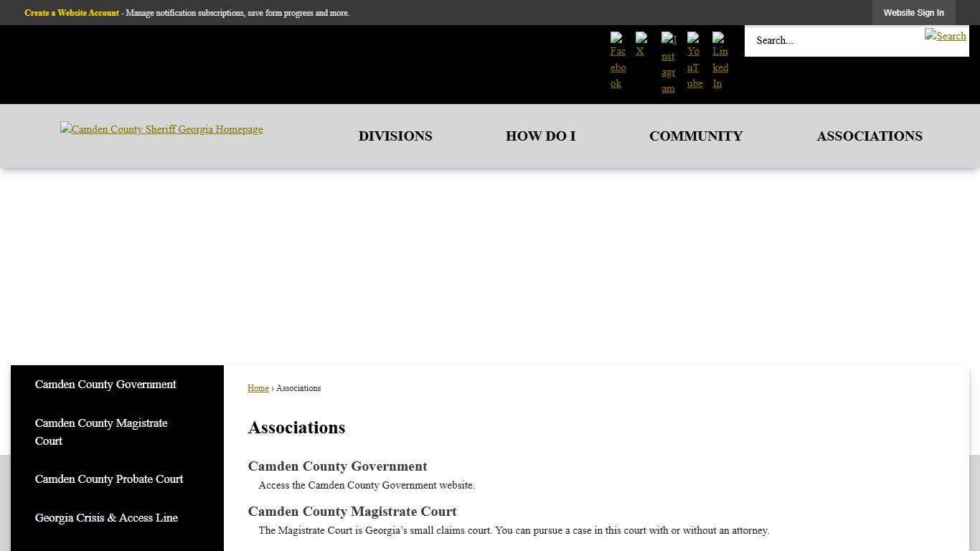Open the How Do I menu

pos(540,136)
